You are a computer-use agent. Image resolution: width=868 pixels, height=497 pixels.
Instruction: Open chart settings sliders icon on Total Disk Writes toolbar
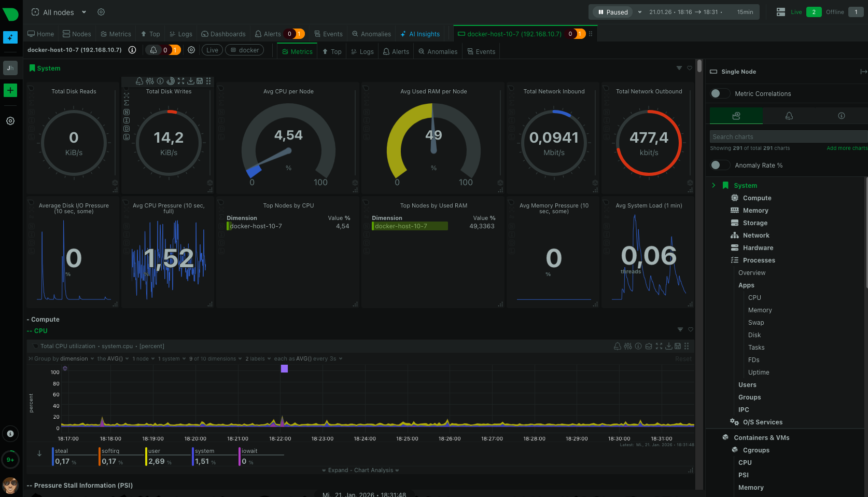pyautogui.click(x=150, y=81)
